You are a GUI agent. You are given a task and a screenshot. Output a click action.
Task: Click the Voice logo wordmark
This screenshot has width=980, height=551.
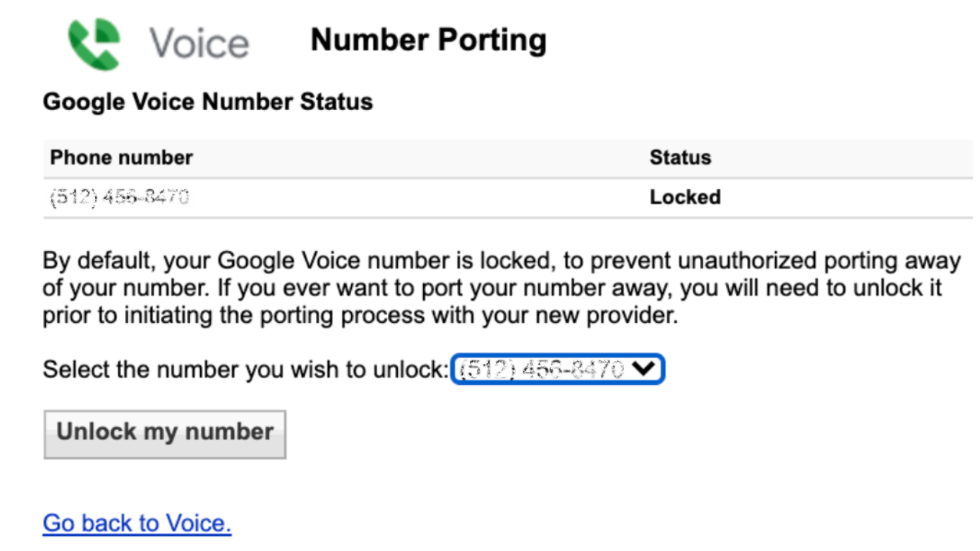pos(198,42)
